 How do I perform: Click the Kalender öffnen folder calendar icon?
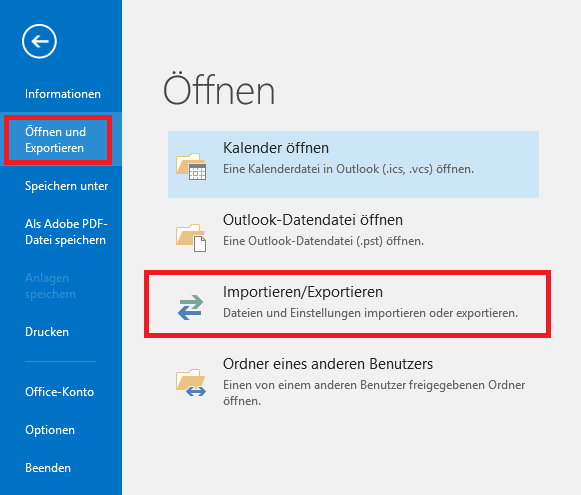point(191,166)
